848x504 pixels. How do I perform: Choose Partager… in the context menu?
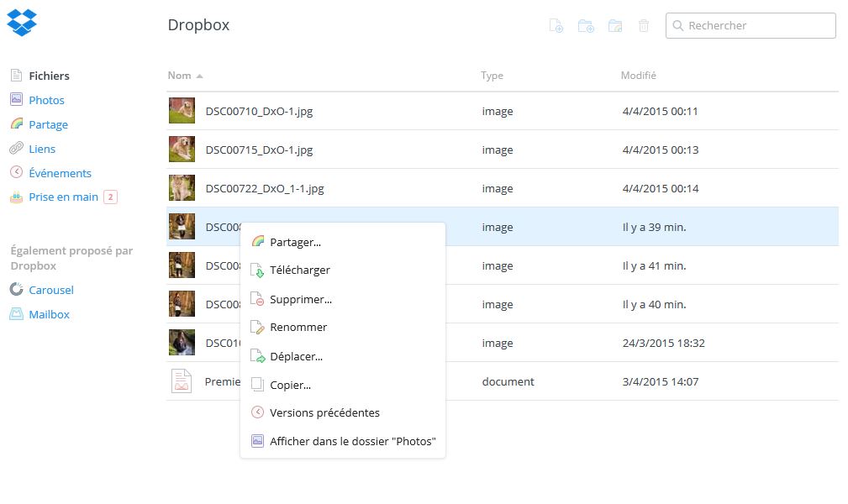tap(295, 242)
